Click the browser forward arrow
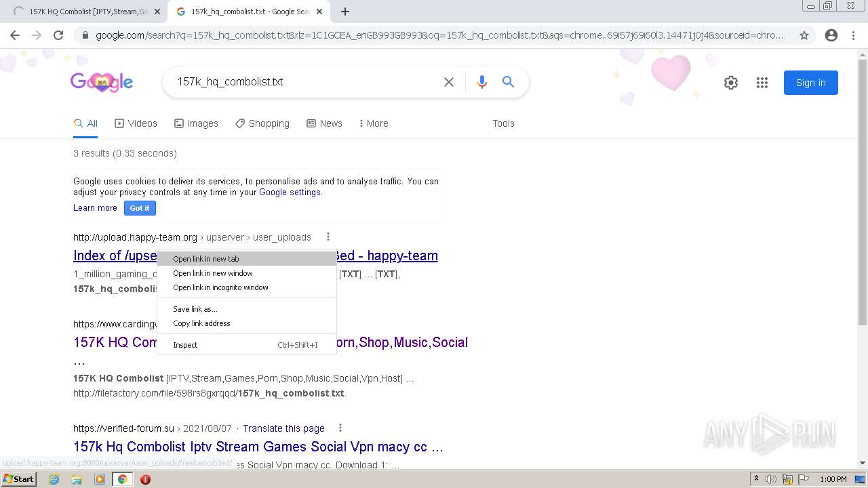 (37, 35)
